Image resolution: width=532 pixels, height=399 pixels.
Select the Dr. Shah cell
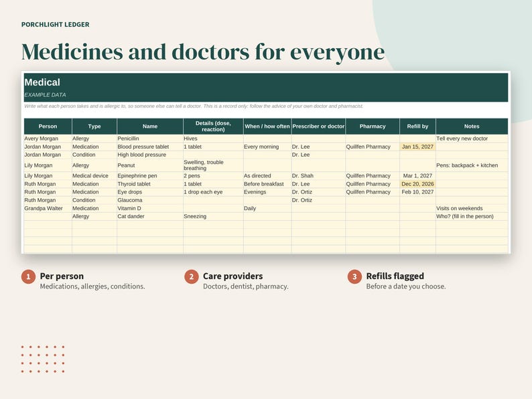[x=318, y=176]
